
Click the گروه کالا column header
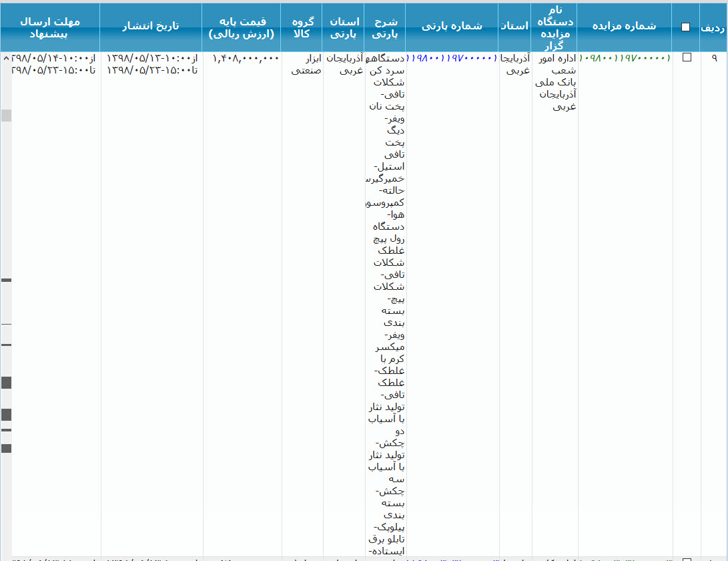point(302,27)
